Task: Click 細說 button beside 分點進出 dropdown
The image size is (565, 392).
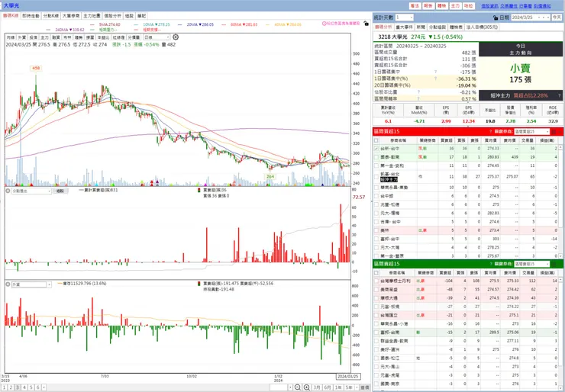Action: 60,191
